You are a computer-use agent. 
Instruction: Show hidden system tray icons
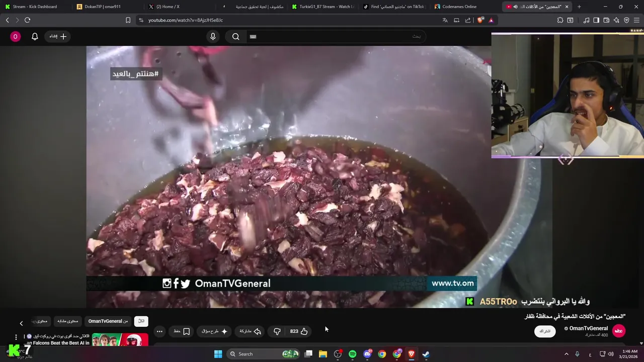pyautogui.click(x=566, y=354)
